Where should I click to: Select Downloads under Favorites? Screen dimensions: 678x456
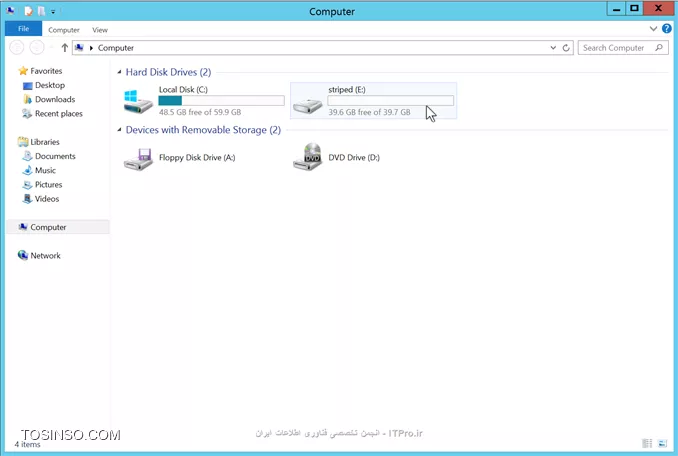[55, 99]
